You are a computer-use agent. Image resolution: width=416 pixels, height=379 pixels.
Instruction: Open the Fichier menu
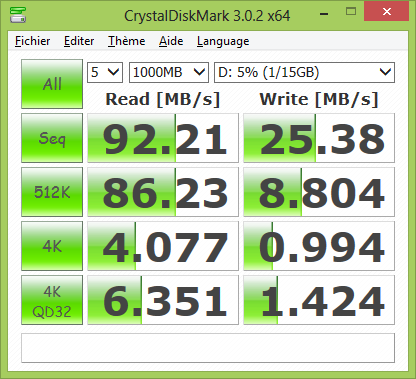(x=33, y=41)
